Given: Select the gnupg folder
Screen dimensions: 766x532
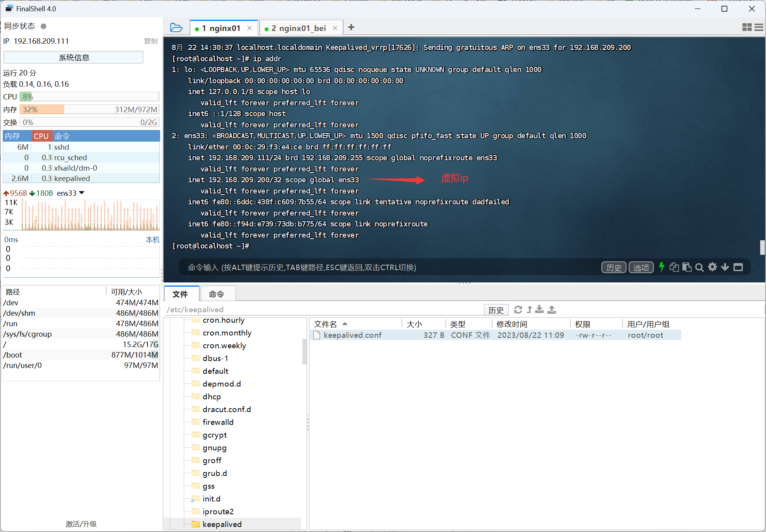Looking at the screenshot, I should pos(214,448).
